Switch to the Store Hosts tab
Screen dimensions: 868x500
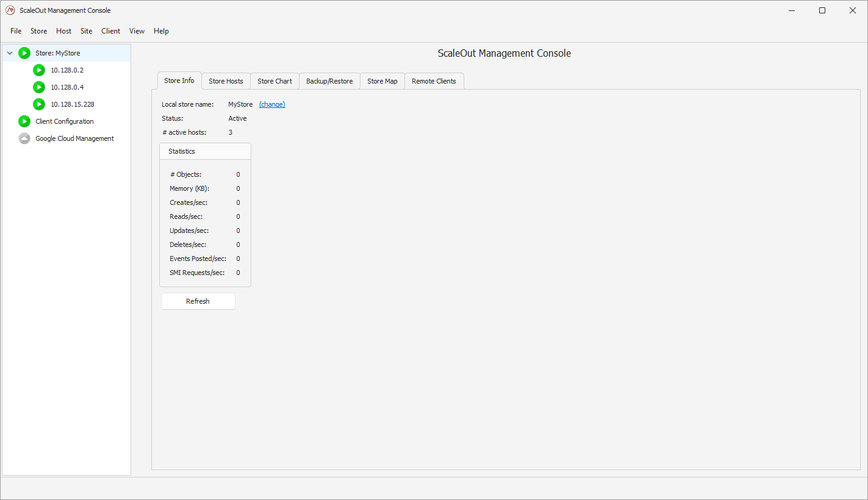coord(226,81)
